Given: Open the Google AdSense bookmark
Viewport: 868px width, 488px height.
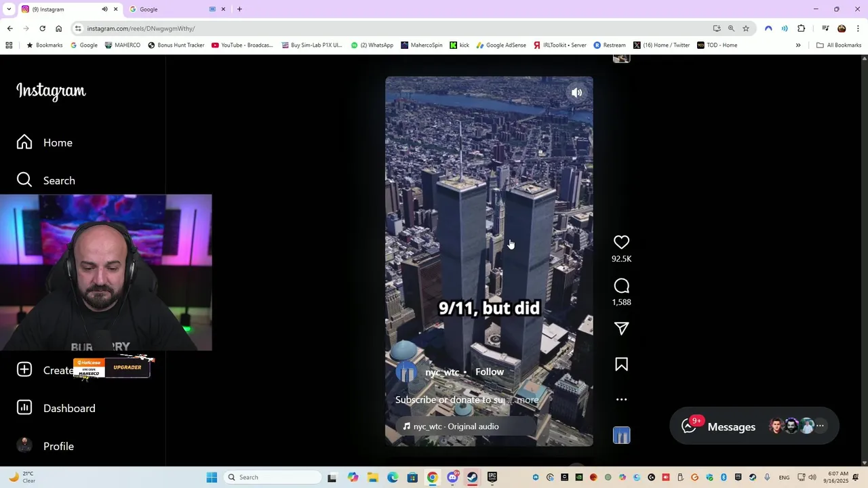Looking at the screenshot, I should click(501, 45).
